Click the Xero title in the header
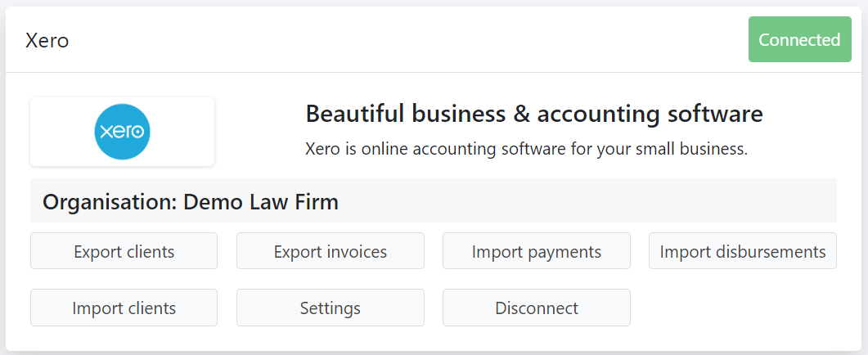 pyautogui.click(x=47, y=40)
